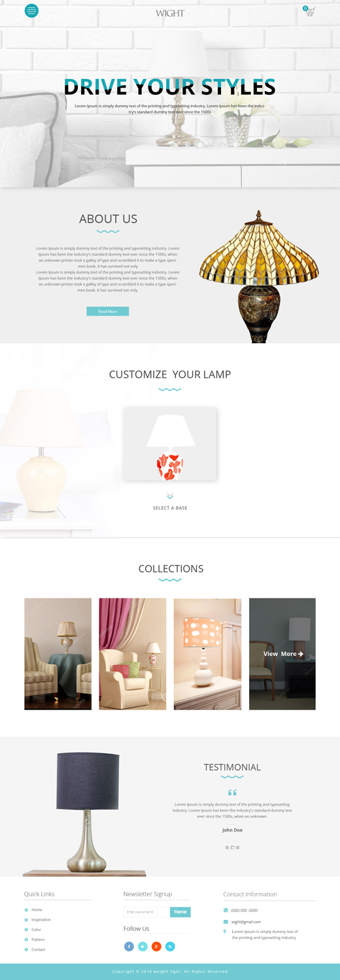This screenshot has width=340, height=980.
Task: Go to Home in Quick Links
Action: point(37,909)
